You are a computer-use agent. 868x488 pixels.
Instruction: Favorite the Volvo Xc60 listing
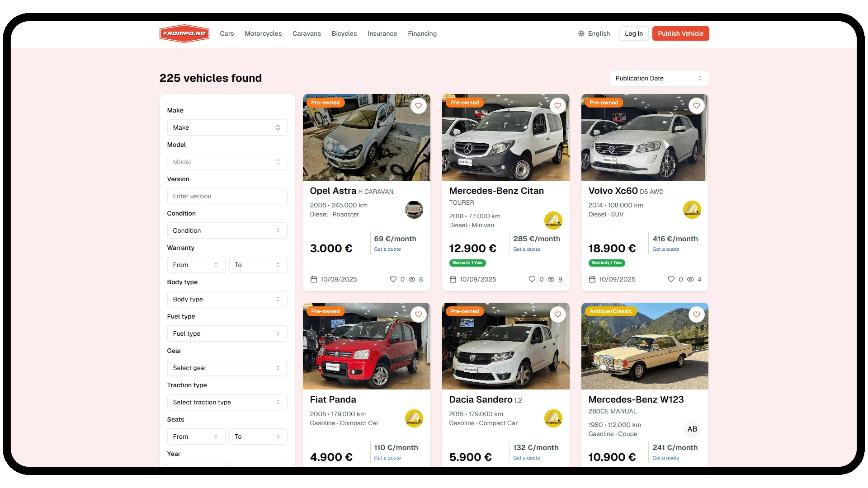[x=697, y=106]
